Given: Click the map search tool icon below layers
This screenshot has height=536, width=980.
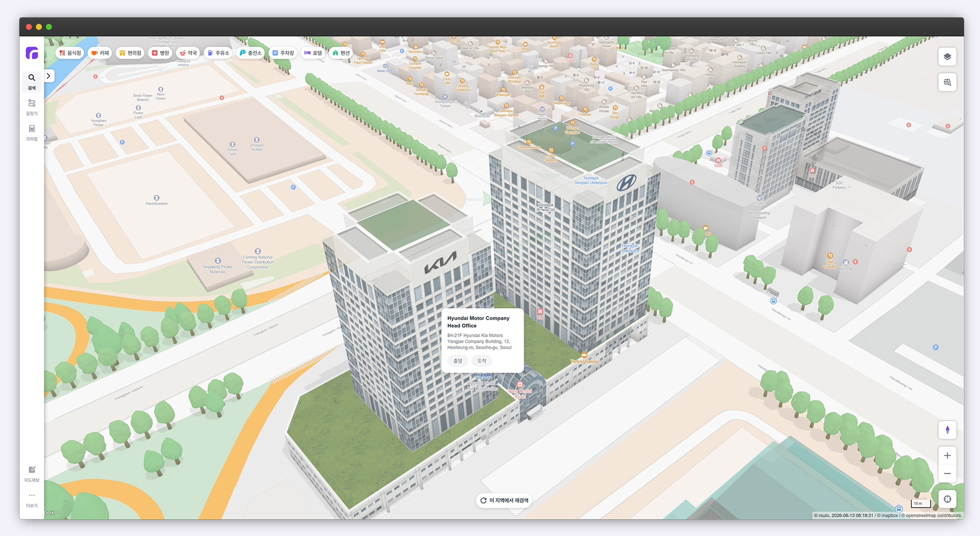Looking at the screenshot, I should 947,82.
